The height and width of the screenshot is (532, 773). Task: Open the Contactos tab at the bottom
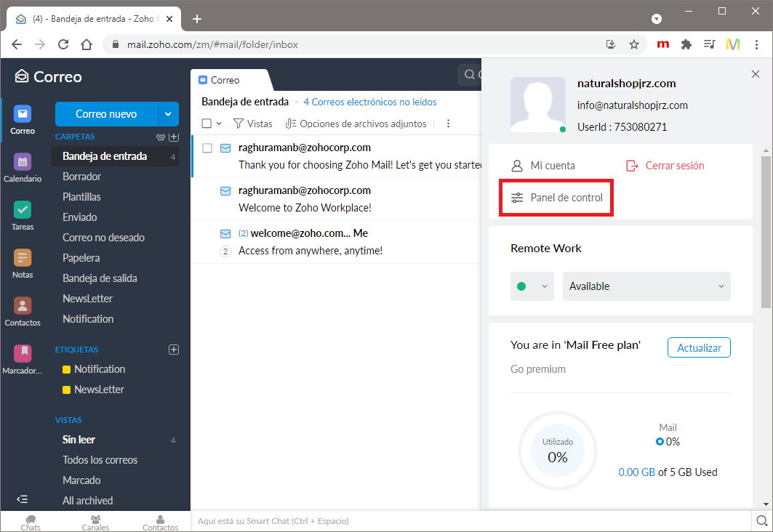point(160,522)
